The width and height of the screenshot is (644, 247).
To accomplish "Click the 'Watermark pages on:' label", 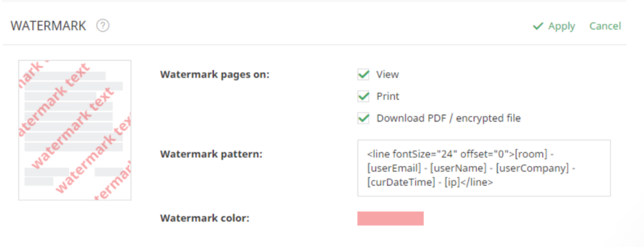I will tap(215, 75).
